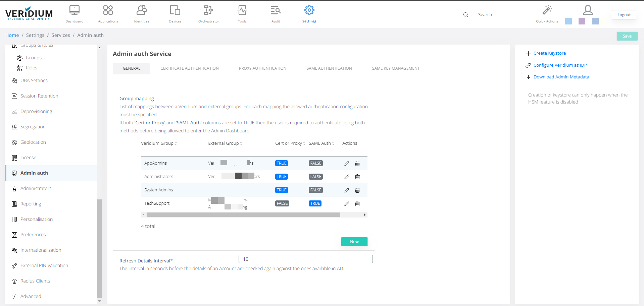Delete the TechSupport group mapping

click(357, 204)
